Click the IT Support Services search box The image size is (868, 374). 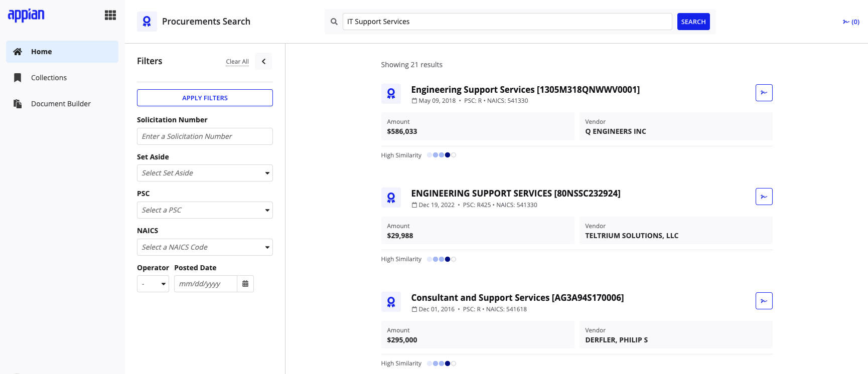tap(507, 22)
